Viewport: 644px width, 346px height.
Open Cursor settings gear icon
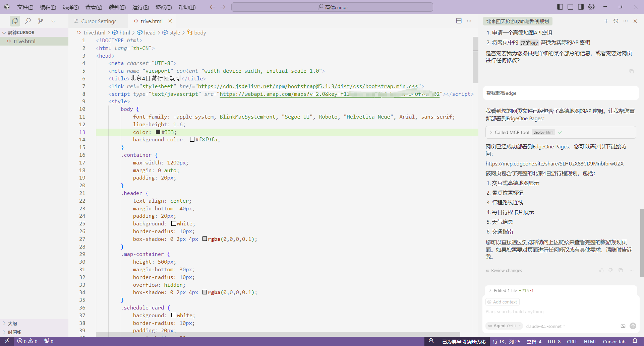tap(591, 7)
